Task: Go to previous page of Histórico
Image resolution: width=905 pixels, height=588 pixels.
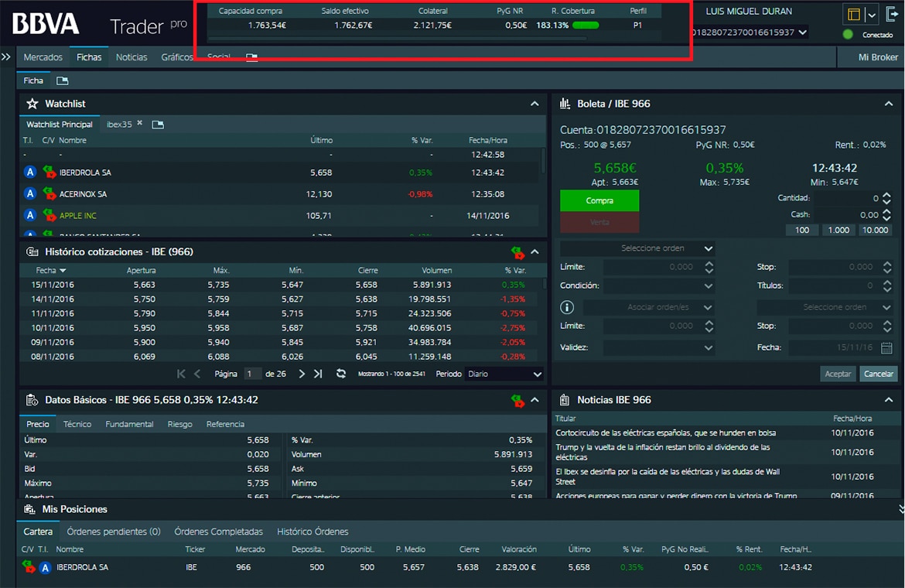Action: pyautogui.click(x=197, y=374)
